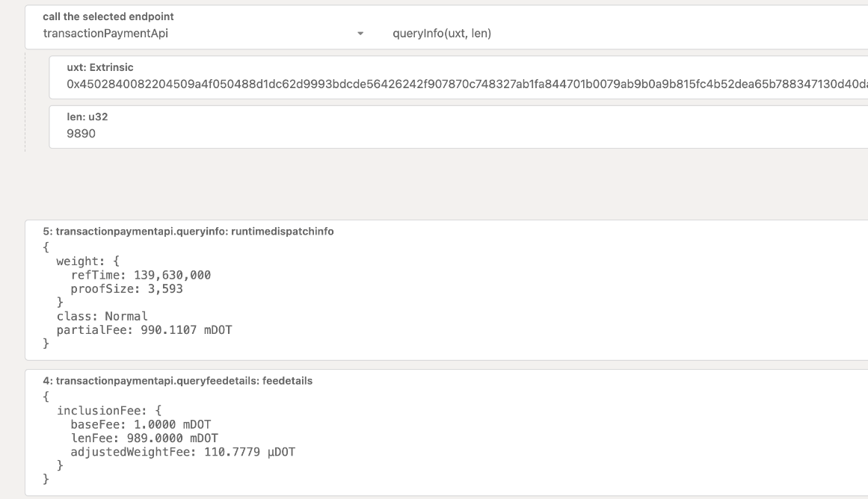Click the 'len: u32' field label
Viewport: 868px width, 499px height.
tap(82, 117)
